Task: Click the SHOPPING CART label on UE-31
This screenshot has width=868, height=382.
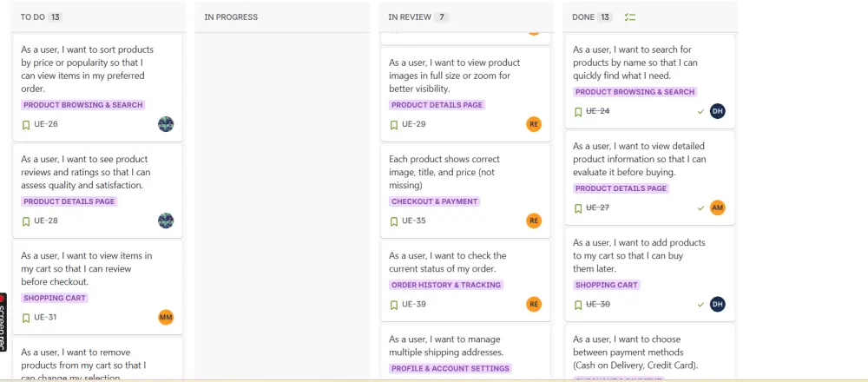Action: 55,298
